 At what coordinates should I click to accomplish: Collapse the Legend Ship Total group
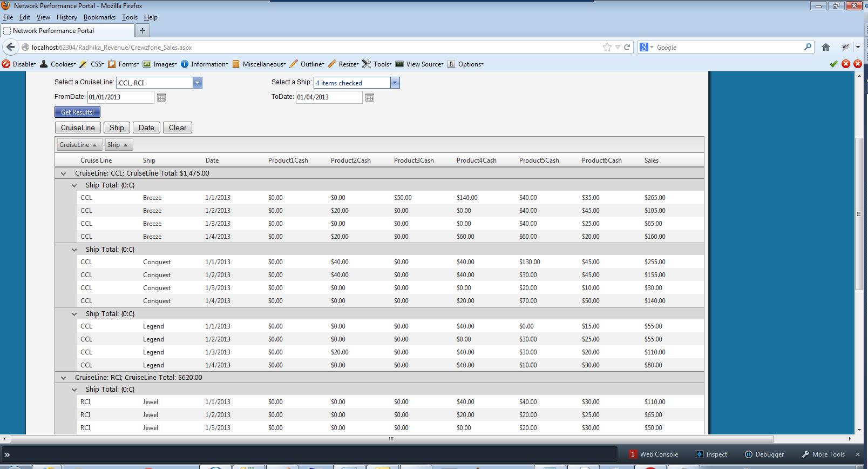[74, 314]
